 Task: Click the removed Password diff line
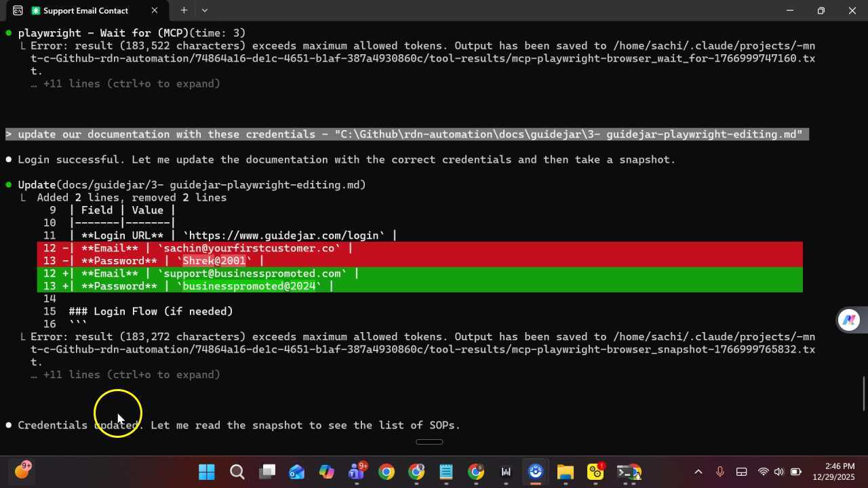click(420, 261)
